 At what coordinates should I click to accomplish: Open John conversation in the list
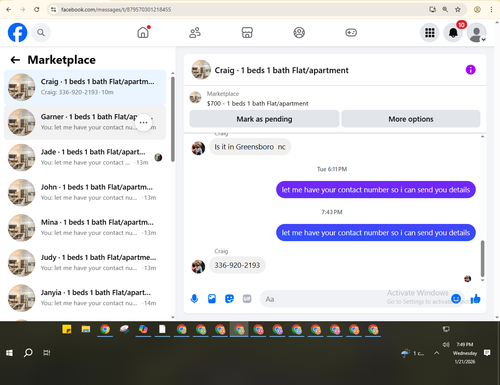click(85, 193)
